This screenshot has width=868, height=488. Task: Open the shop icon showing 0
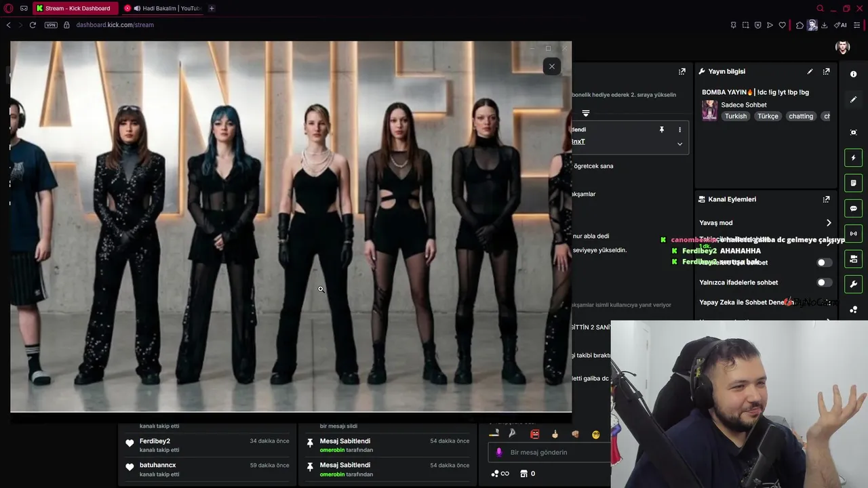pyautogui.click(x=528, y=474)
